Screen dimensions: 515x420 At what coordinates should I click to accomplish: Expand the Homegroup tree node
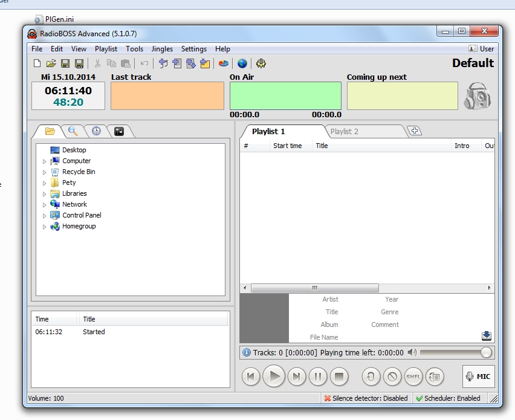point(44,227)
